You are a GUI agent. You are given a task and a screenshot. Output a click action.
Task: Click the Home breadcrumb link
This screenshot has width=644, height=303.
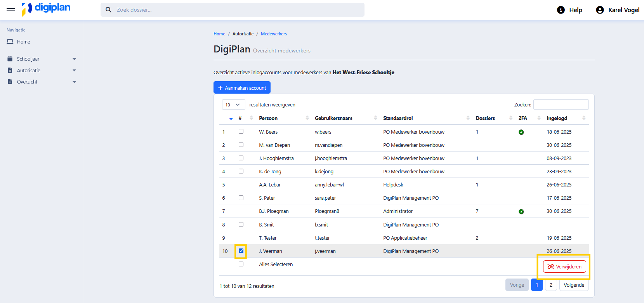pyautogui.click(x=219, y=34)
